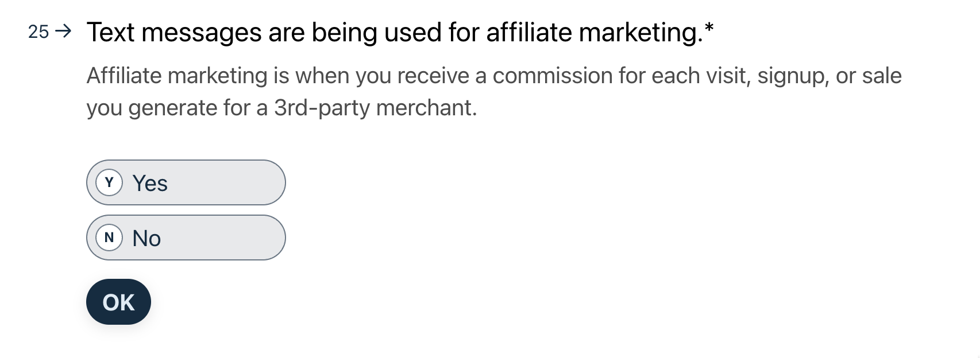Image resolution: width=980 pixels, height=358 pixels.
Task: Click the "Yes" label text
Action: (x=150, y=183)
